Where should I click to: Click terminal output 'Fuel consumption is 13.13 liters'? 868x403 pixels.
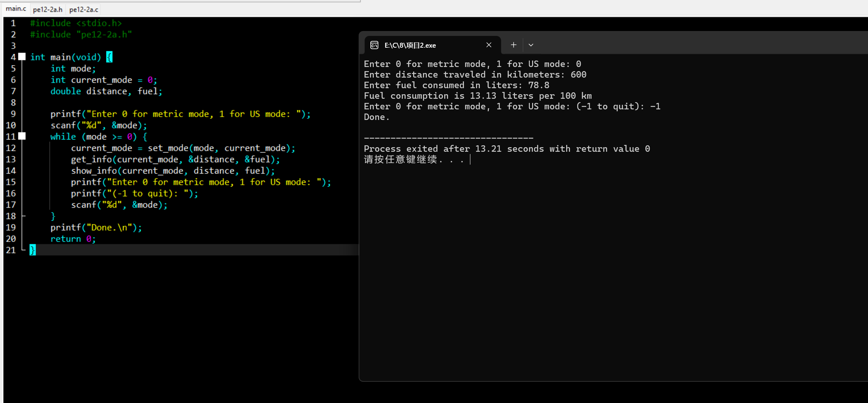(448, 96)
